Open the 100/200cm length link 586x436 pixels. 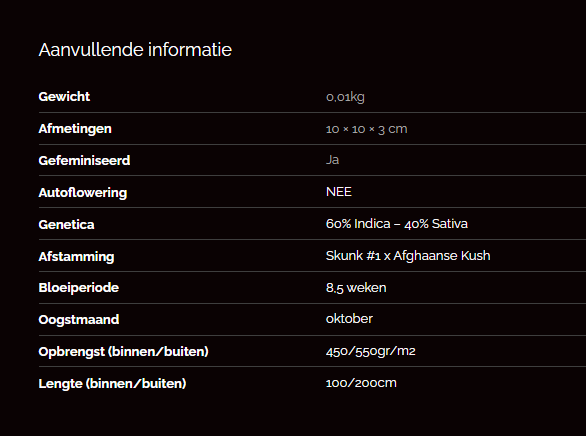361,383
